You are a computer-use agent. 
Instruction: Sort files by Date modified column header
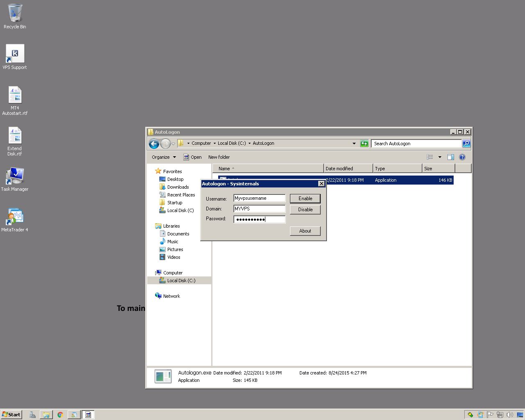[348, 169]
